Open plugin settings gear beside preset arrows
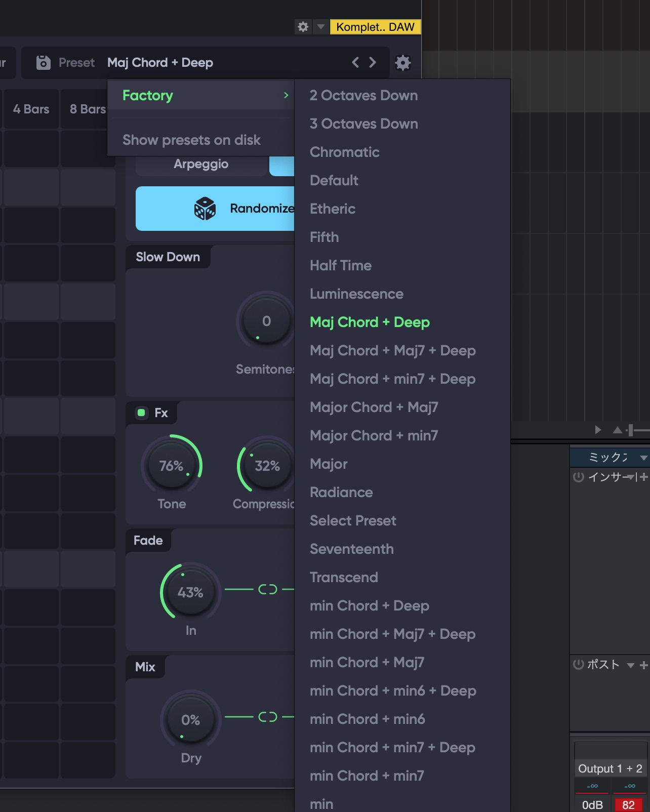 point(403,63)
